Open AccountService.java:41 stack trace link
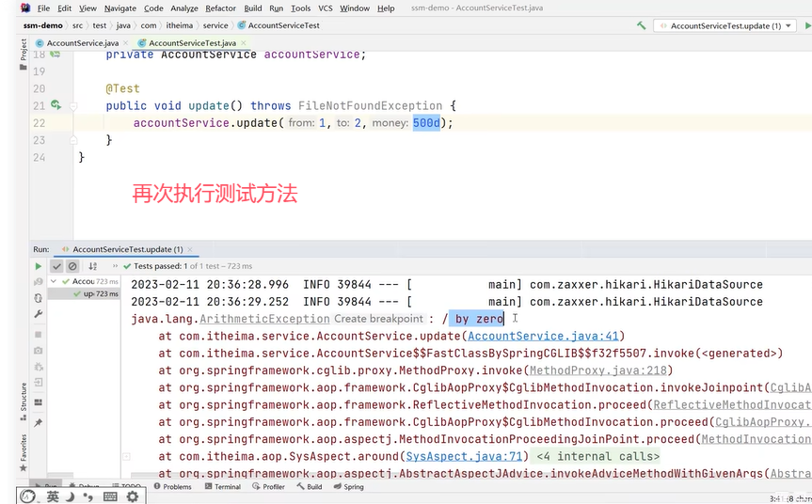The image size is (812, 504). point(543,337)
